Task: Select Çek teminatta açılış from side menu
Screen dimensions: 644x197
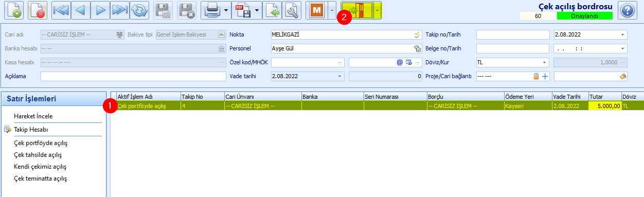Action: (41, 178)
